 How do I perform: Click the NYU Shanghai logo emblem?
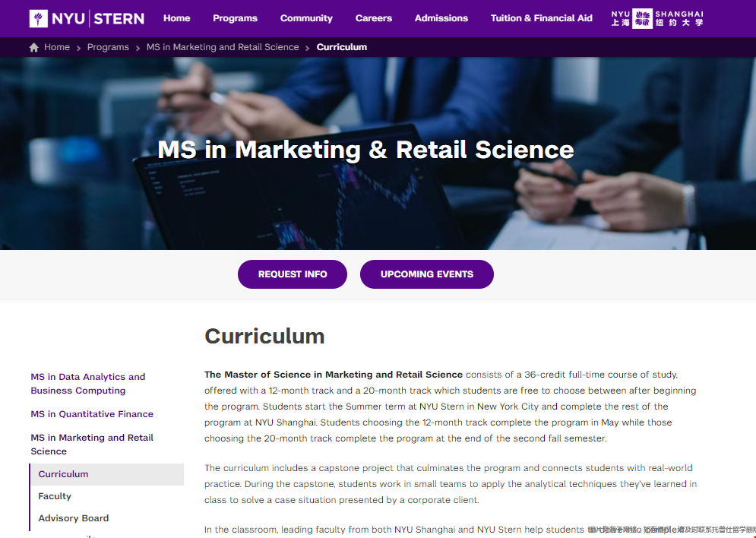642,18
